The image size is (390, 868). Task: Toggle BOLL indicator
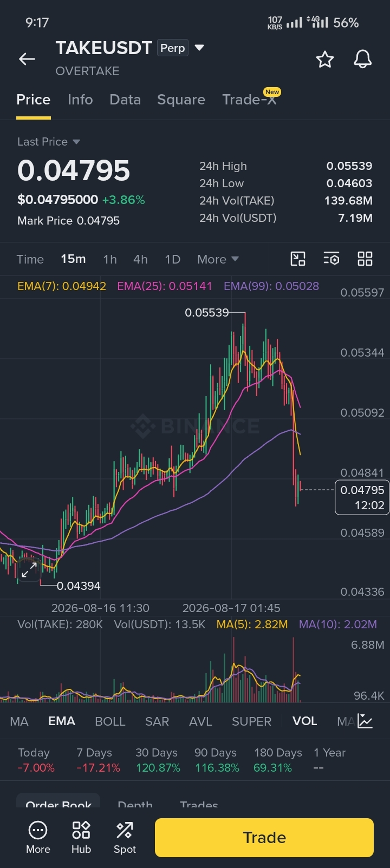coord(110,721)
